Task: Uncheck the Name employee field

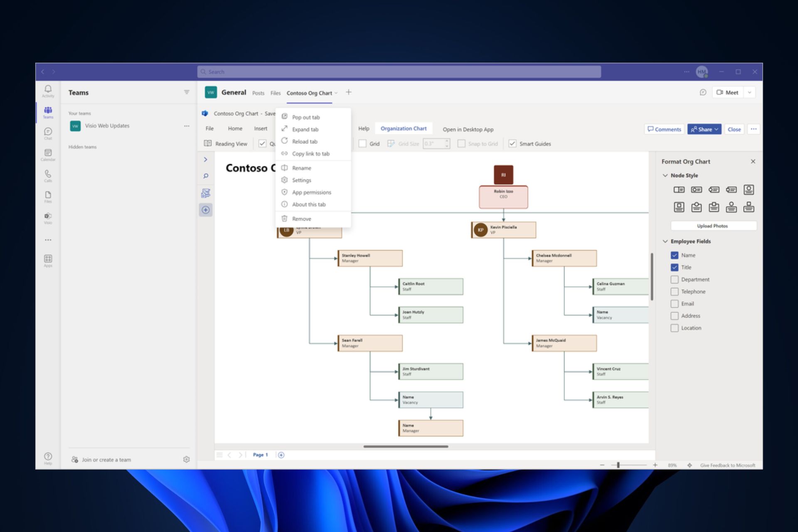Action: point(675,255)
